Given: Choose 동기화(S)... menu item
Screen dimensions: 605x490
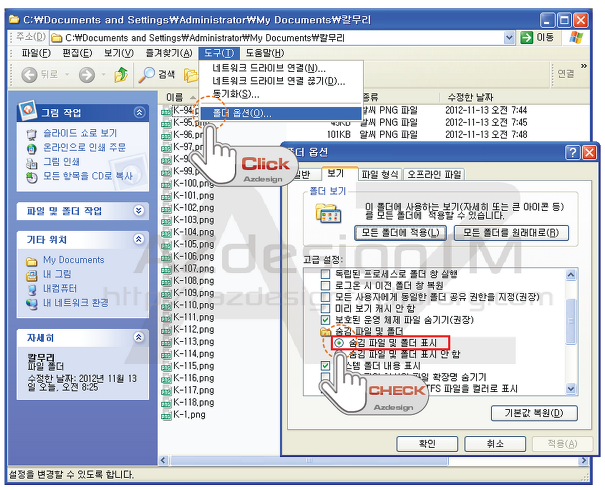Looking at the screenshot, I should pos(281,94).
